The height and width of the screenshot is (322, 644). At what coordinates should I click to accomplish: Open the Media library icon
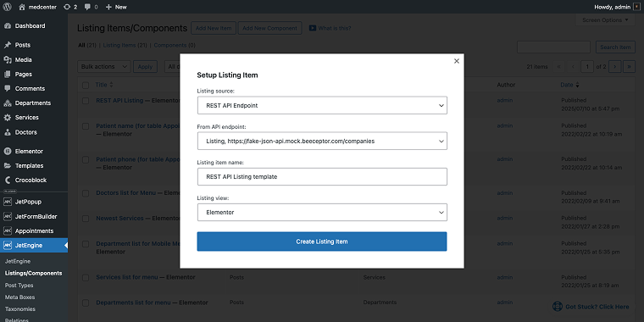pos(8,59)
